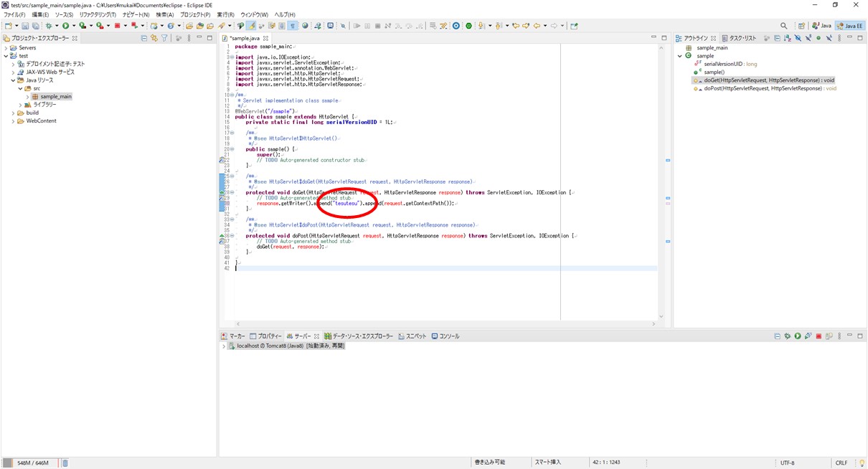Open the 編集(E) menu

40,14
